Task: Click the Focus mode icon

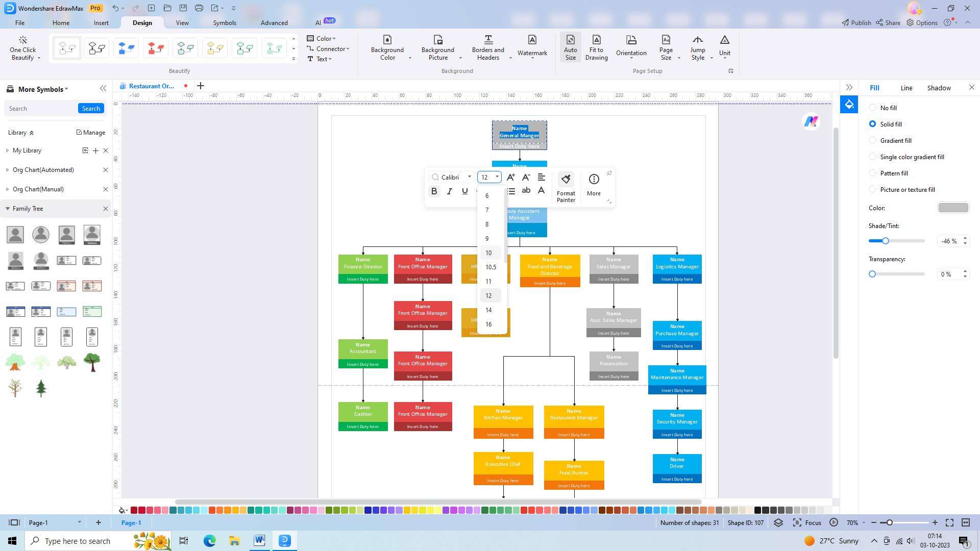Action: coord(797,522)
